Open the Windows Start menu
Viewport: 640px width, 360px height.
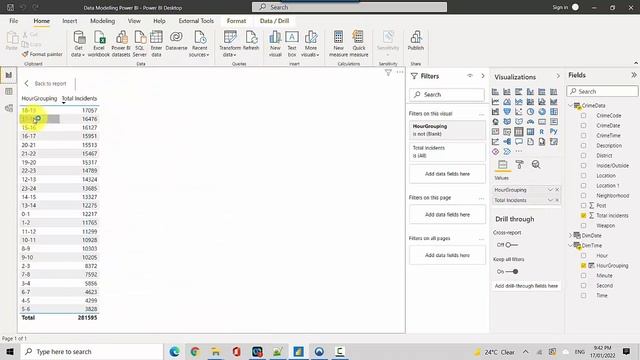point(10,351)
